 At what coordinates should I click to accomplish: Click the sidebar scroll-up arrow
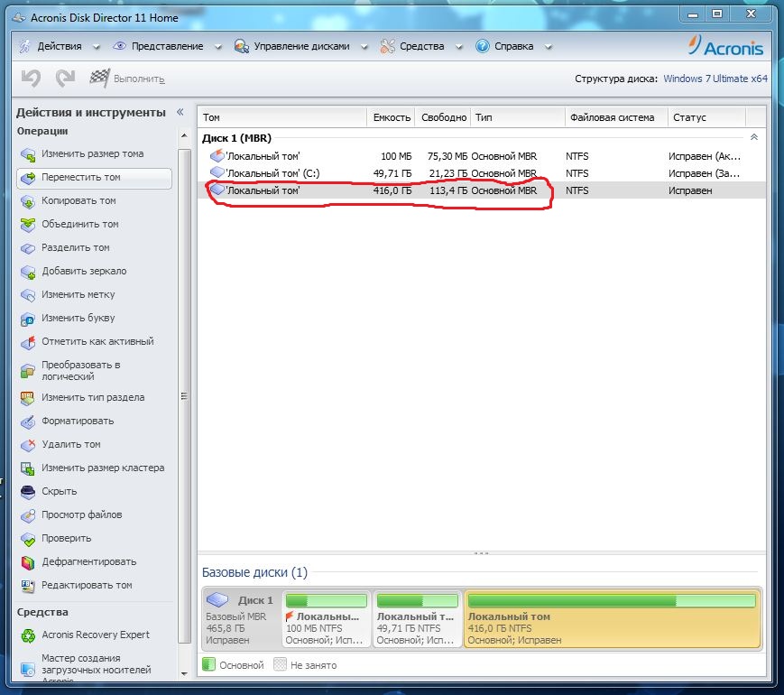184,135
